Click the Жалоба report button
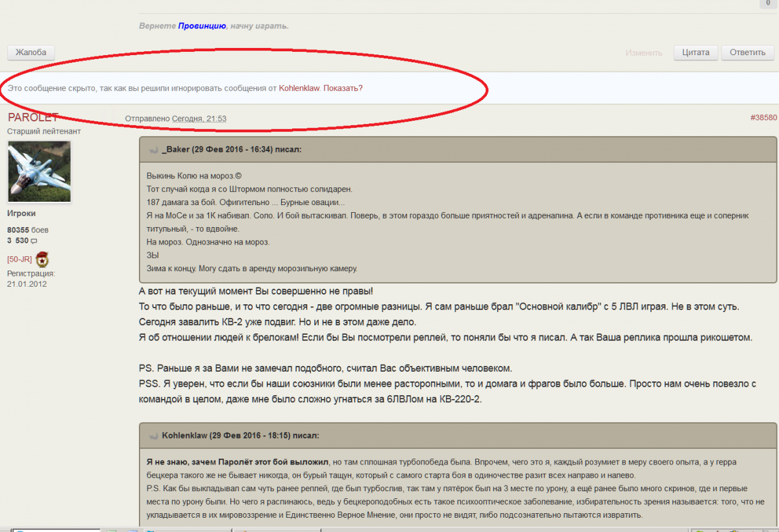The image size is (779, 532). 31,53
